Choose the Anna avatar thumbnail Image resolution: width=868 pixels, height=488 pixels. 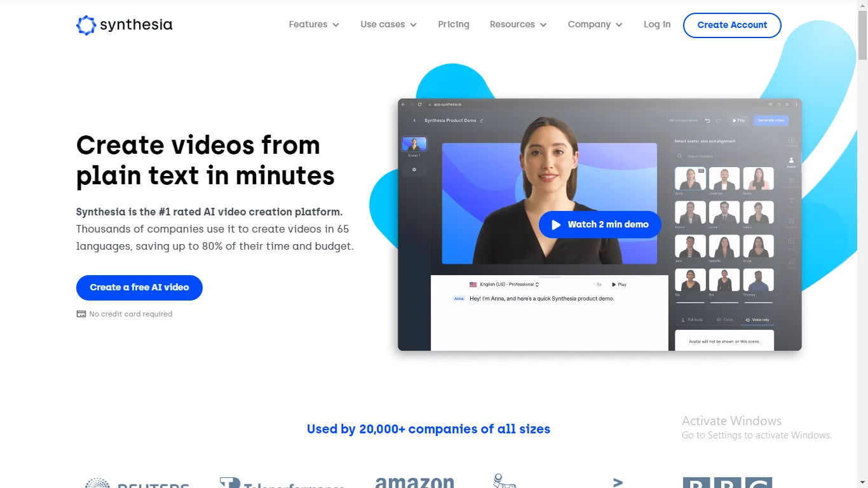pos(690,179)
